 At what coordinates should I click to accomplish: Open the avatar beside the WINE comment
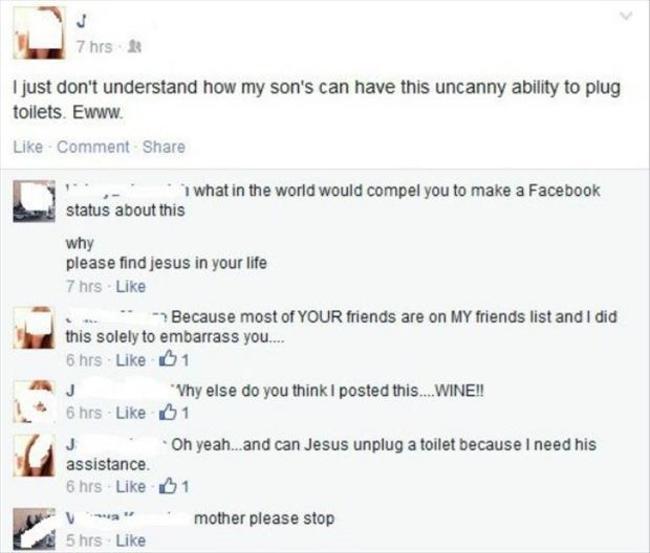(38, 399)
